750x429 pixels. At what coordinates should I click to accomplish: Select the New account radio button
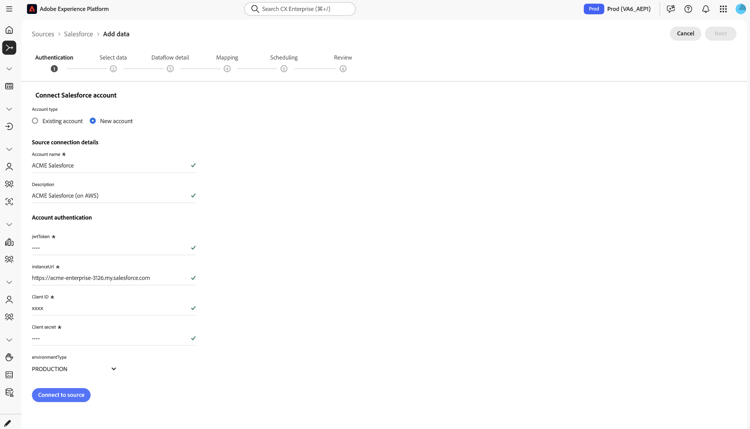[93, 121]
